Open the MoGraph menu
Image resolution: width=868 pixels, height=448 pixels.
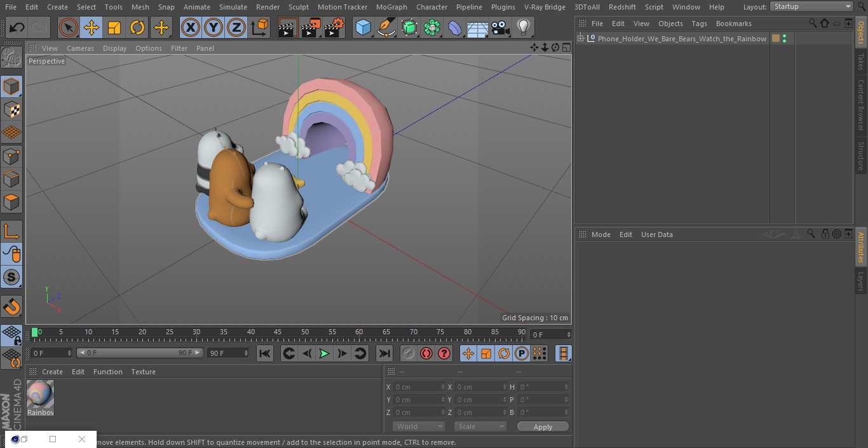tap(391, 7)
